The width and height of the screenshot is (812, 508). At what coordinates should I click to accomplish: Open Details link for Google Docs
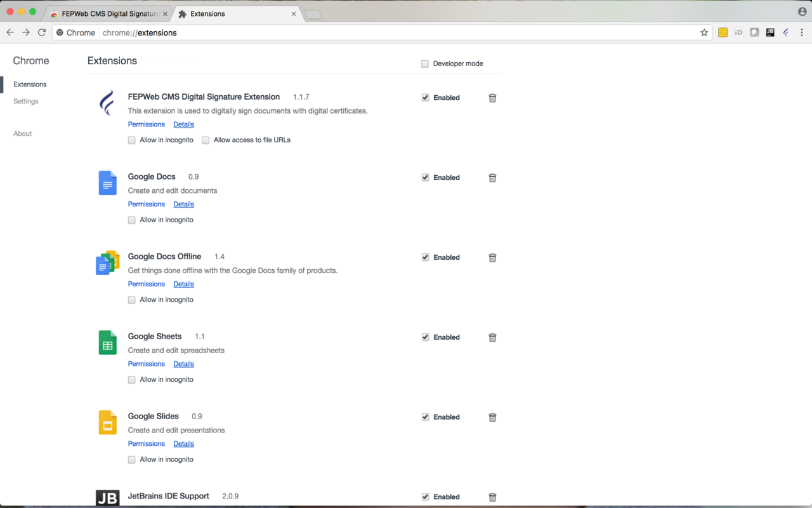[x=184, y=204]
